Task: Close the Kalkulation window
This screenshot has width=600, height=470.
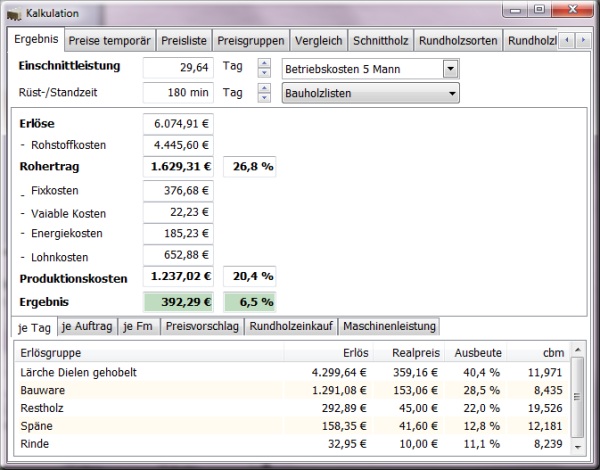Action: 572,10
